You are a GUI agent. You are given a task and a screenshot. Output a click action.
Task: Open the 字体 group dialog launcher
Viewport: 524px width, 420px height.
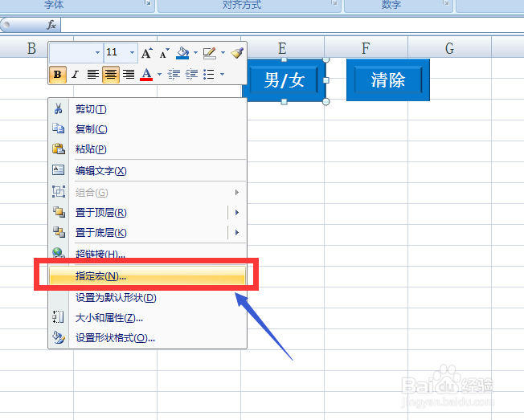pos(148,3)
